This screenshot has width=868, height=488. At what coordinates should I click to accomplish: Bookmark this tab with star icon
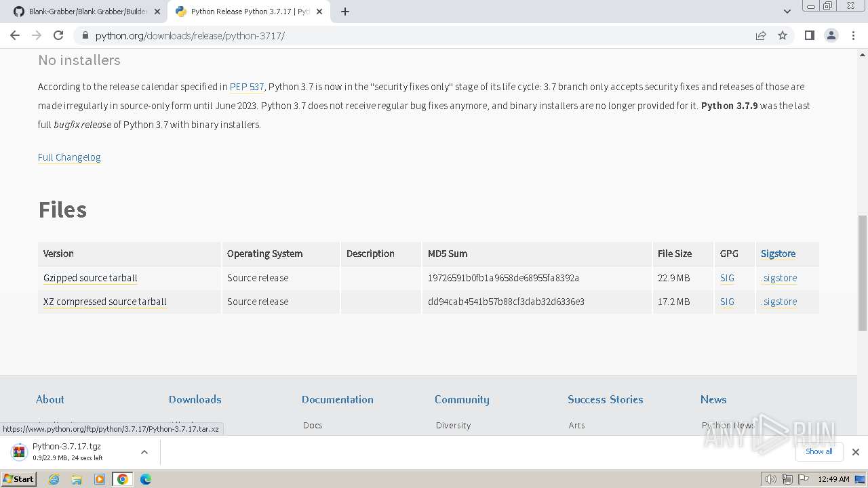pyautogui.click(x=783, y=35)
